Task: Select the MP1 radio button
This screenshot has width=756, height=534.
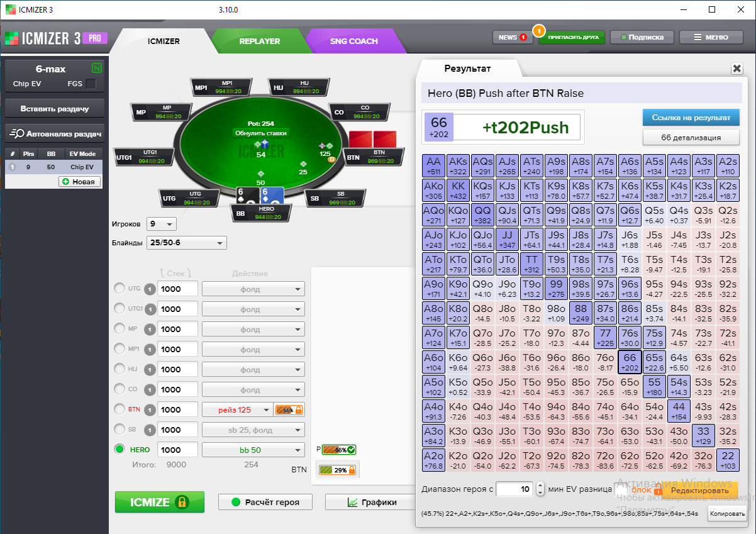Action: [x=119, y=349]
